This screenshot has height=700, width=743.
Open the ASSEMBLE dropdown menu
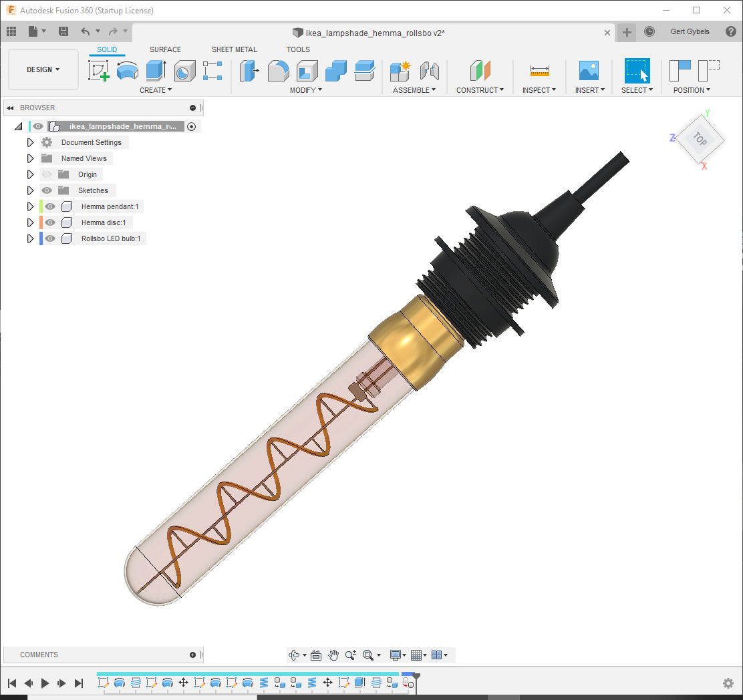414,90
